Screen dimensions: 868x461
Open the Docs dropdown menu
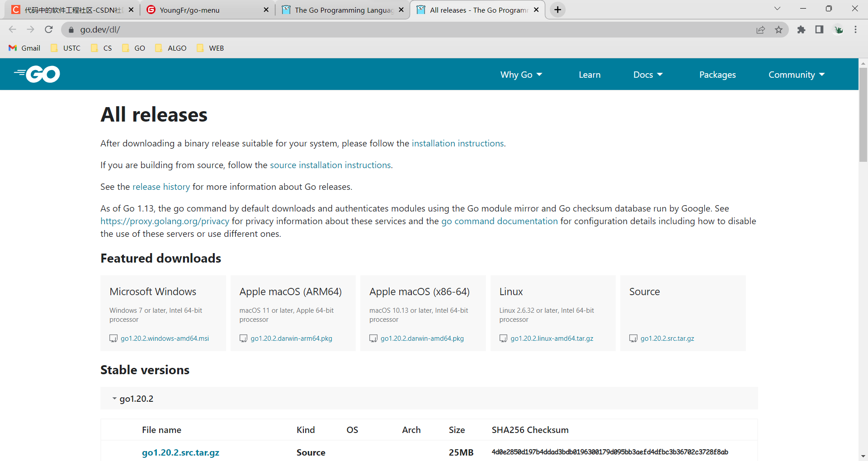pos(647,75)
